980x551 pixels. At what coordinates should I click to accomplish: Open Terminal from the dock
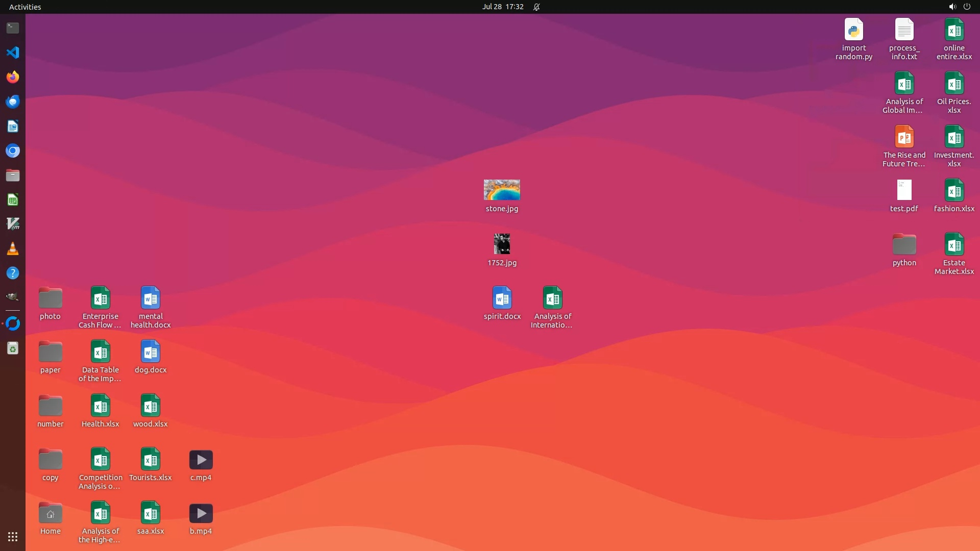13,28
